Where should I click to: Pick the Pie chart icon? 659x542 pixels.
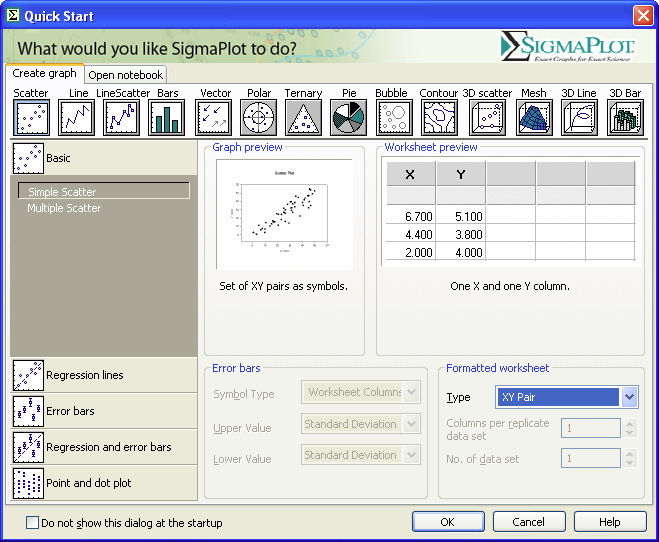click(x=348, y=118)
